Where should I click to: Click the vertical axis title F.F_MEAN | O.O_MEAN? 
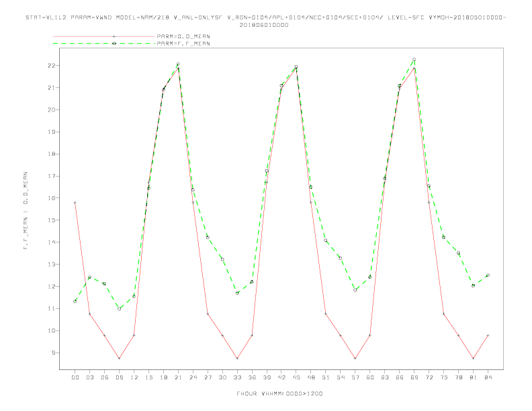26,211
